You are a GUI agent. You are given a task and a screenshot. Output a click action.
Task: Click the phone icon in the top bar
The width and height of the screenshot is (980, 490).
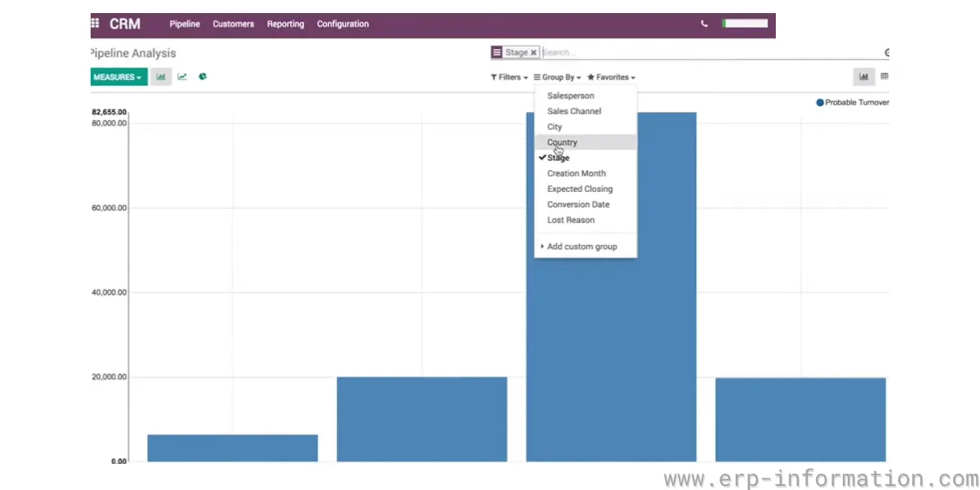coord(704,24)
